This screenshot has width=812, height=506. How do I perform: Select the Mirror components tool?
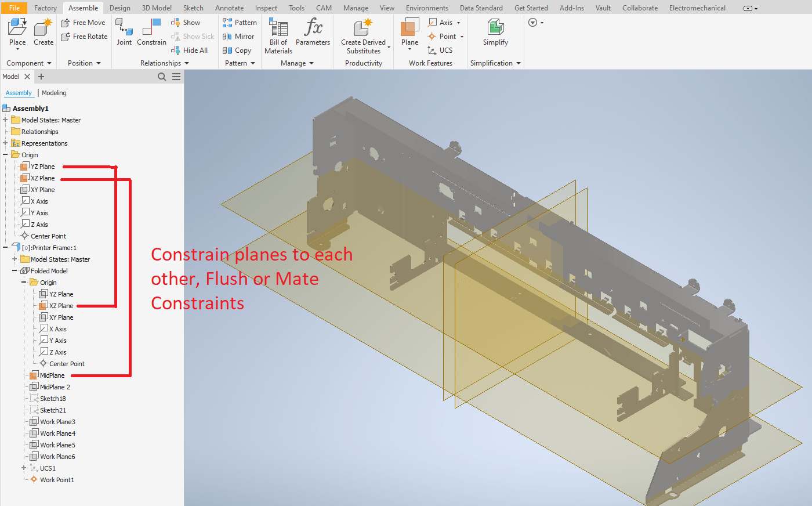pyautogui.click(x=238, y=37)
